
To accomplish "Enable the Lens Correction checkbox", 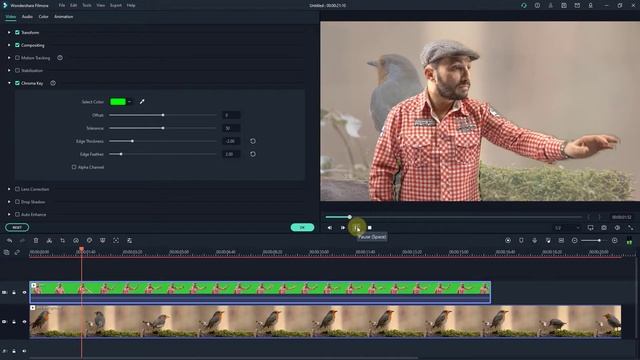I will [x=17, y=189].
